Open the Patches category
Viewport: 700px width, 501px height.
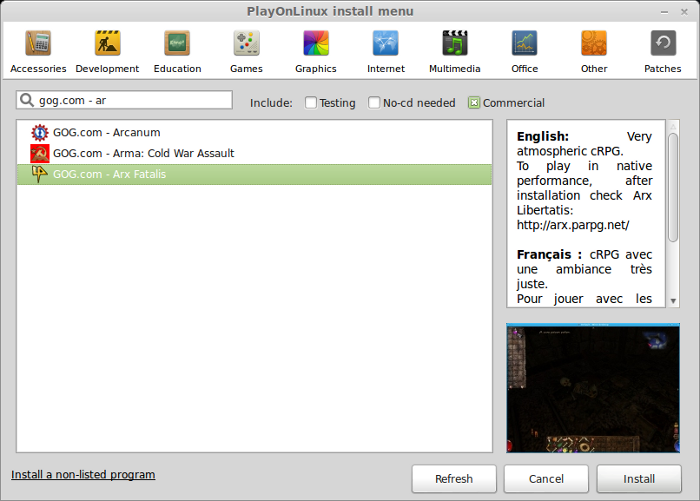(662, 51)
